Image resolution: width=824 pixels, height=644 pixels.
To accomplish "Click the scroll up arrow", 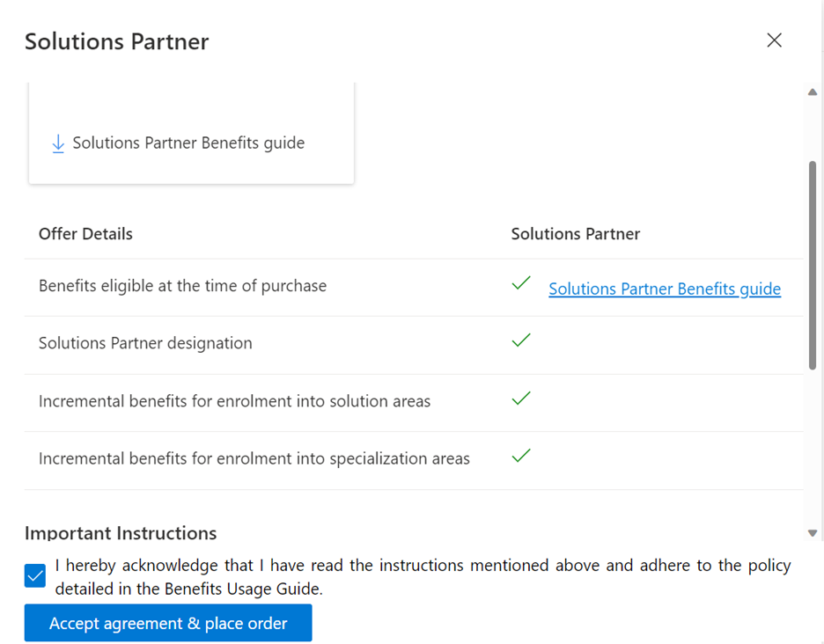I will pyautogui.click(x=813, y=92).
